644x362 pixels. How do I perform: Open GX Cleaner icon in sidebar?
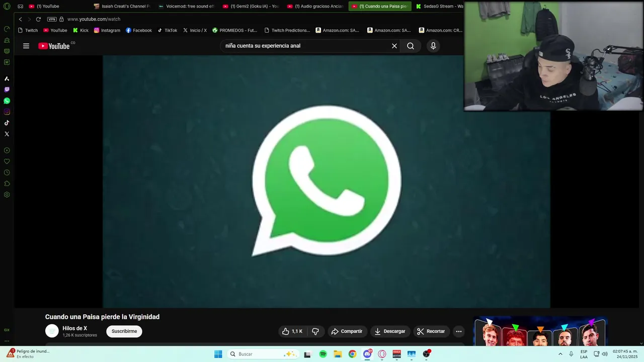(7, 40)
